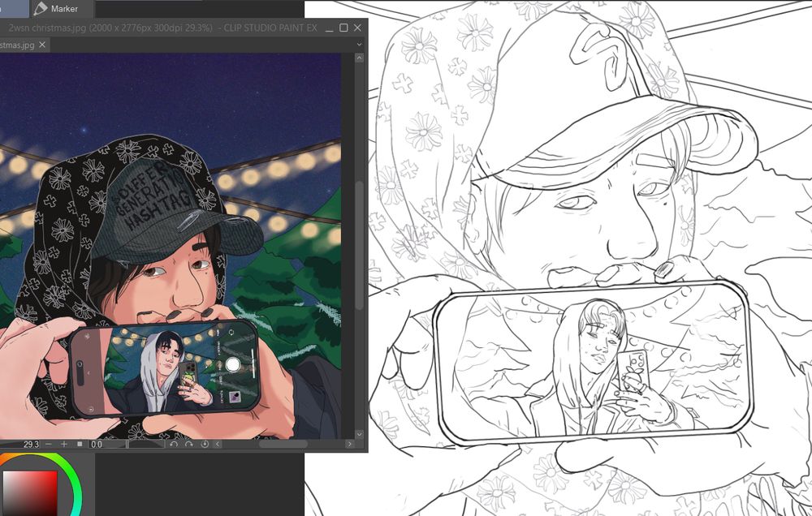Viewport: 812px width, 516px height.
Task: Rotate canvas left using the counterclockwise arrow
Action: pyautogui.click(x=174, y=444)
